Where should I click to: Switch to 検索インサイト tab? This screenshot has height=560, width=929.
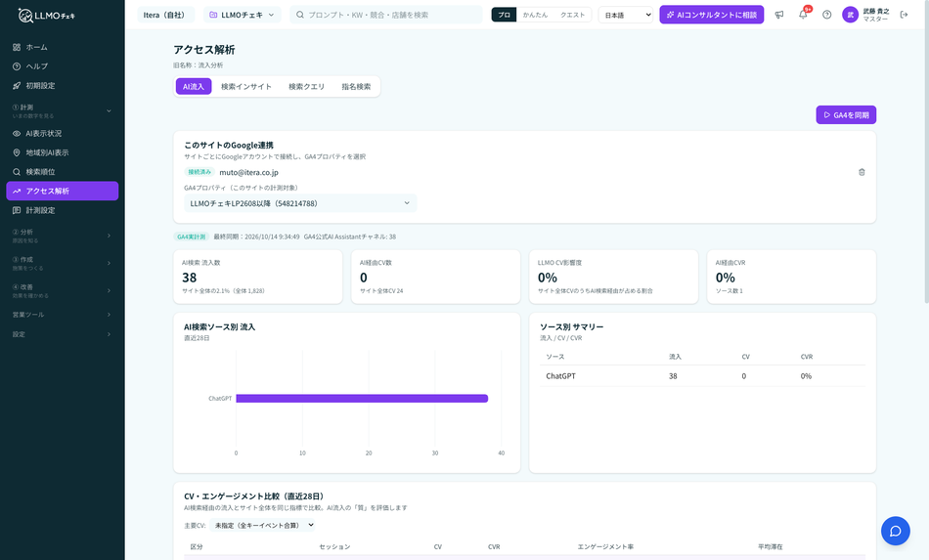point(246,86)
